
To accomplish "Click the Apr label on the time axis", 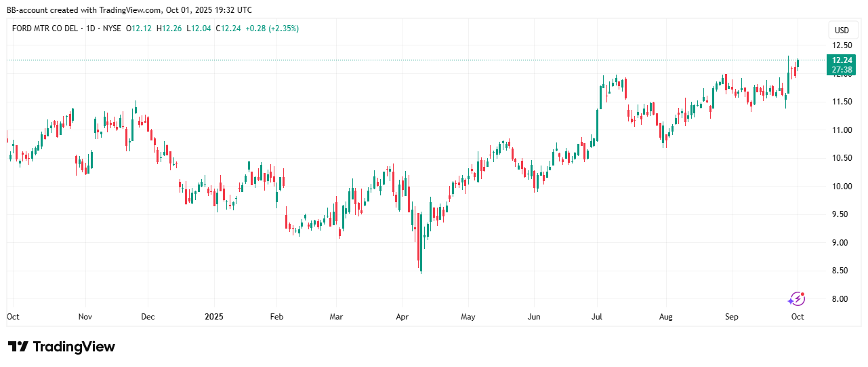I will pos(402,317).
